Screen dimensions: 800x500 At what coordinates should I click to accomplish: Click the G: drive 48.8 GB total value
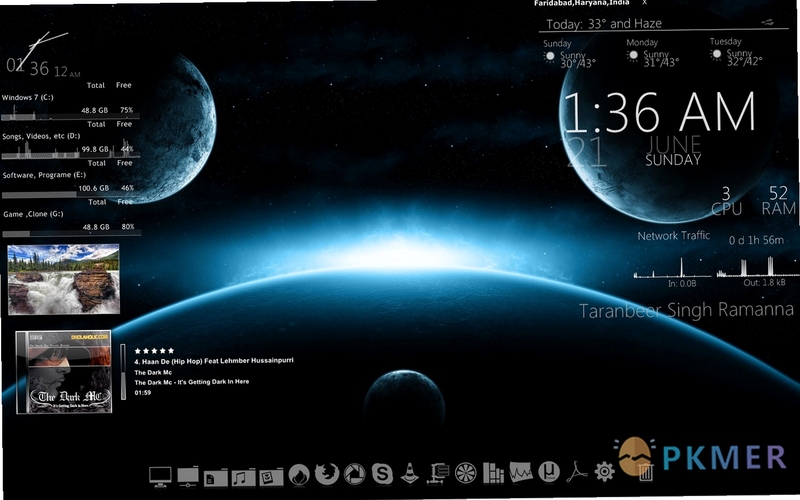[96, 227]
